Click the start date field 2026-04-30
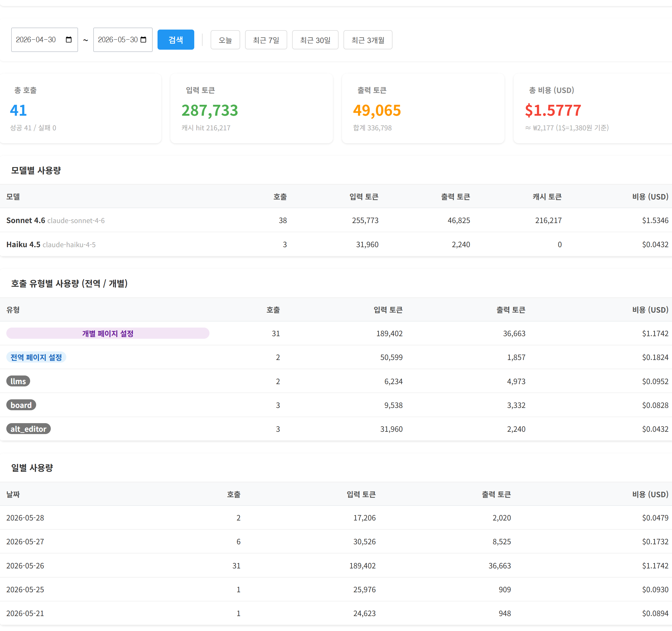 (44, 40)
